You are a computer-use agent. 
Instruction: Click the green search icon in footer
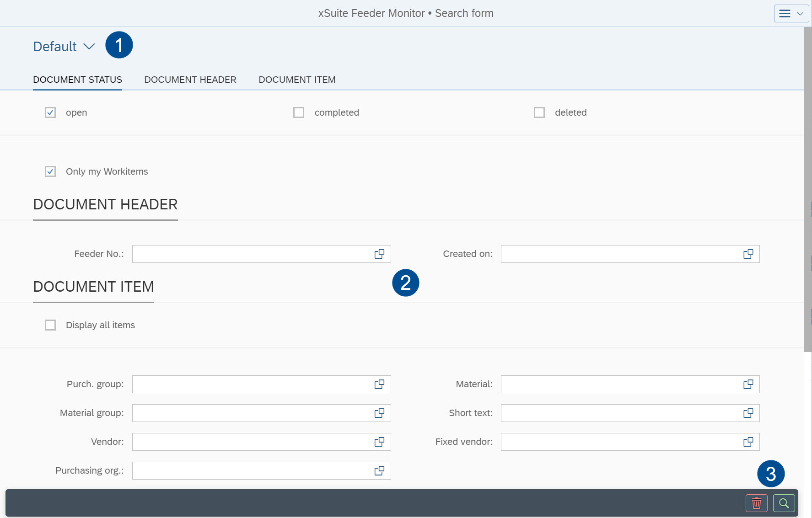pyautogui.click(x=784, y=503)
